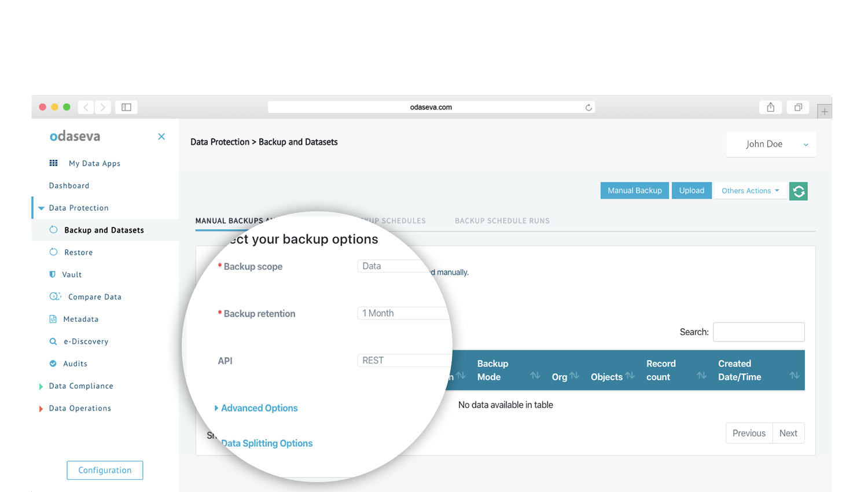Expand Data Splitting Options
This screenshot has width=868, height=492.
267,443
